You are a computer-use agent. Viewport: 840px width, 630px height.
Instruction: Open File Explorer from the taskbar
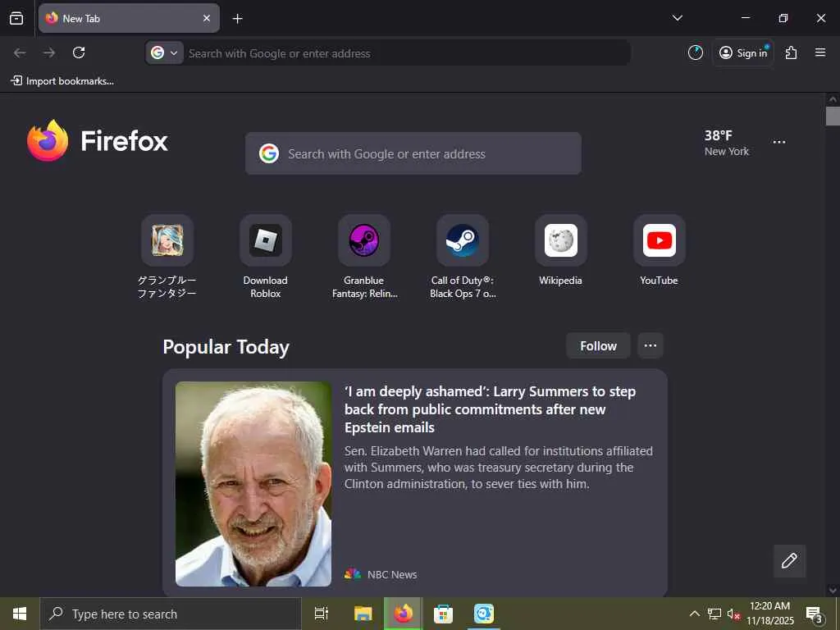tap(363, 614)
